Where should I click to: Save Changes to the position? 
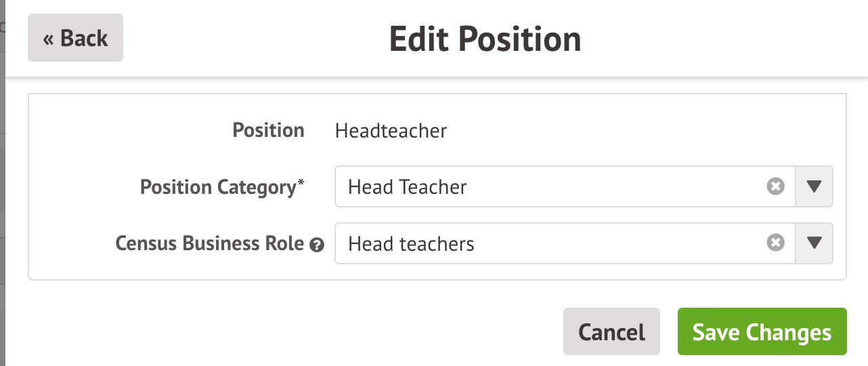[x=762, y=332]
